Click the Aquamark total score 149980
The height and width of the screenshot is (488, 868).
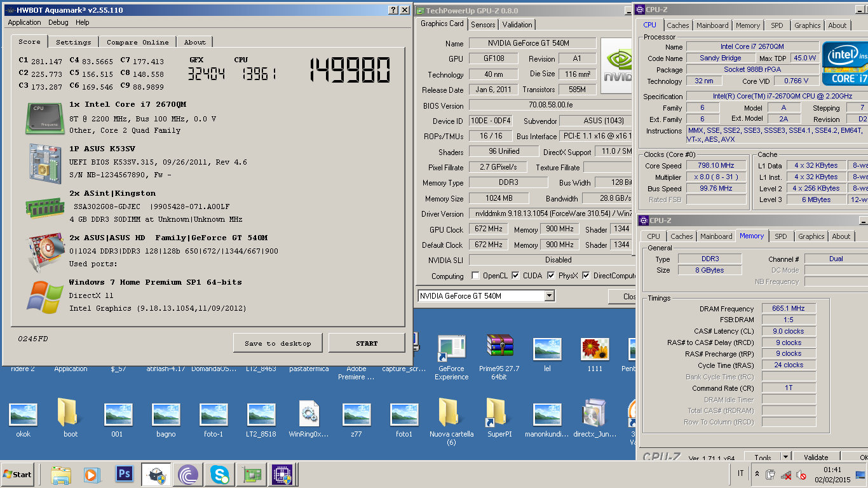click(350, 69)
